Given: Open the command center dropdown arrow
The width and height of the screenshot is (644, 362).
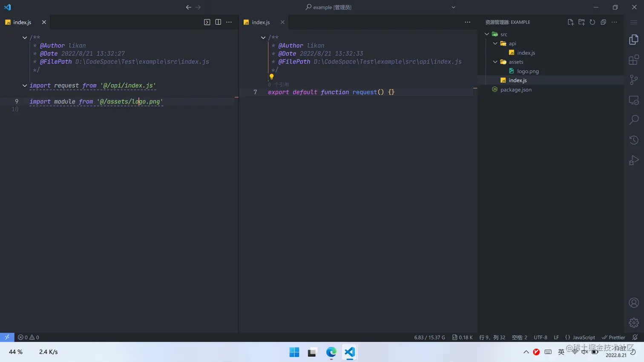Looking at the screenshot, I should (x=454, y=7).
